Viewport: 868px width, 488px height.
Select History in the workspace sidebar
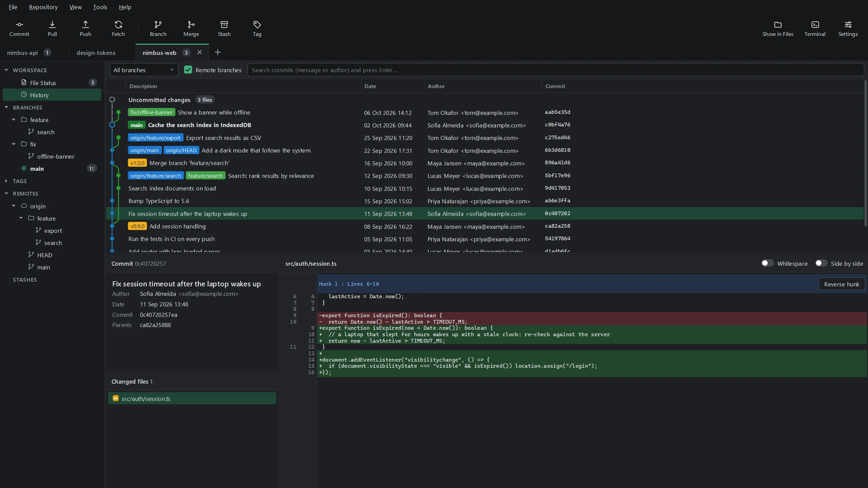[52, 95]
